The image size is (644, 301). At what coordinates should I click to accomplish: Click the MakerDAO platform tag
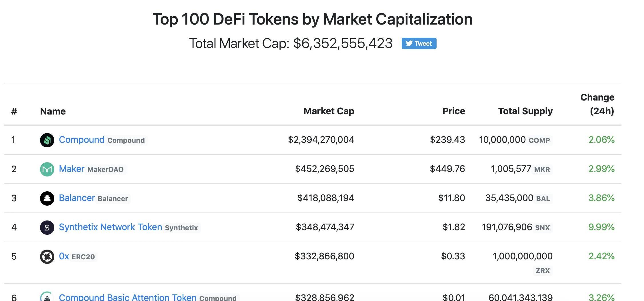tap(105, 170)
